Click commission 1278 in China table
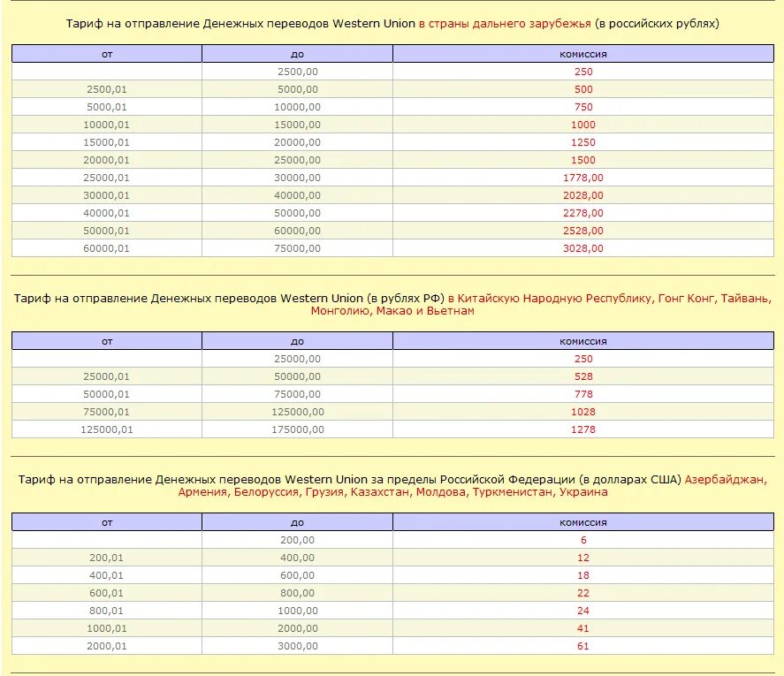 tap(583, 429)
